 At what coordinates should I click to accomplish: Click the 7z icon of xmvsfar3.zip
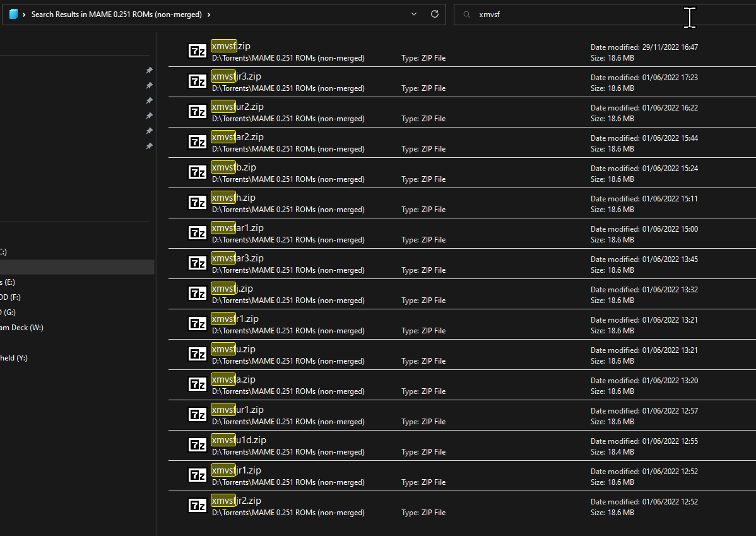point(197,263)
